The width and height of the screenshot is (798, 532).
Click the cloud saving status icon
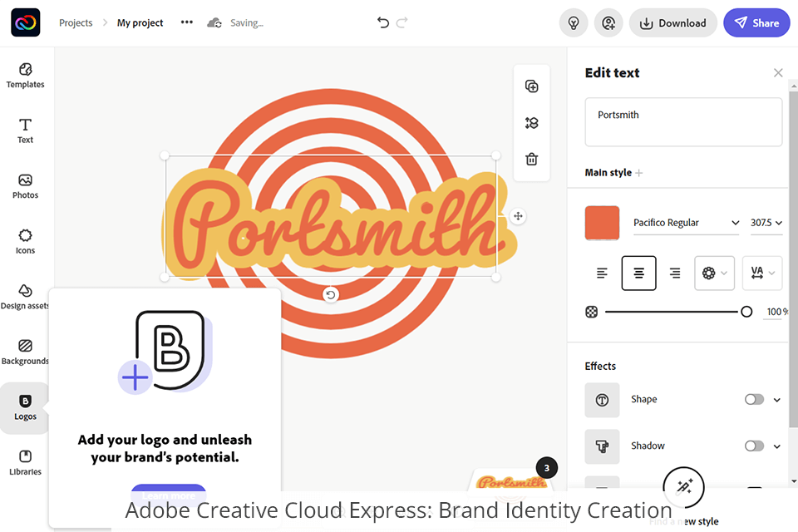(x=214, y=23)
